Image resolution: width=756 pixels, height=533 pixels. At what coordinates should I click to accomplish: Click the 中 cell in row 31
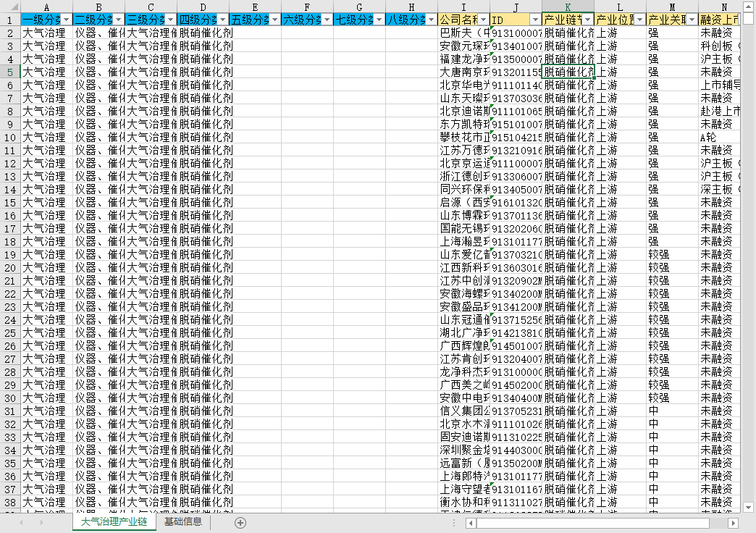[672, 411]
